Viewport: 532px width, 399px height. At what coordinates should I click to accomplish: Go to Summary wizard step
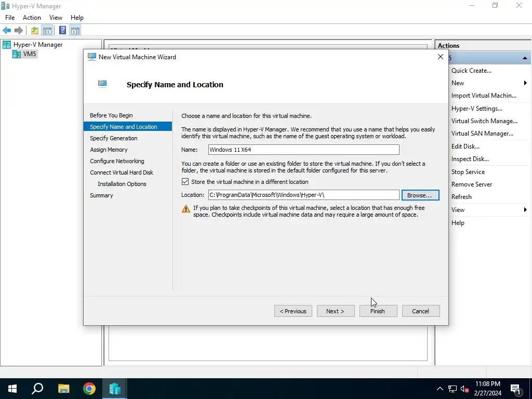pyautogui.click(x=101, y=195)
